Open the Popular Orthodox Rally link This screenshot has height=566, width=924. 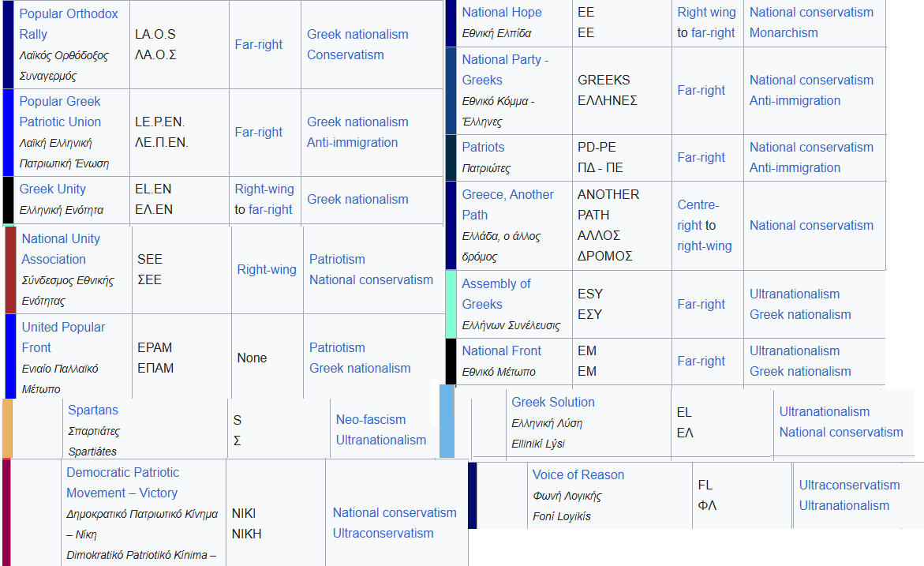[x=69, y=24]
